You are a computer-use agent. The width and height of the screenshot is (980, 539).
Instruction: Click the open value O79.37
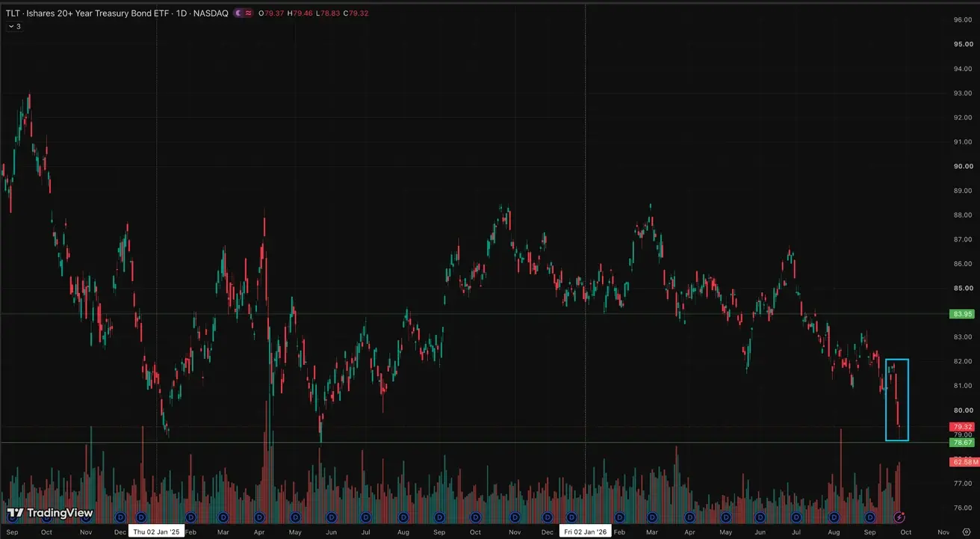tap(270, 13)
